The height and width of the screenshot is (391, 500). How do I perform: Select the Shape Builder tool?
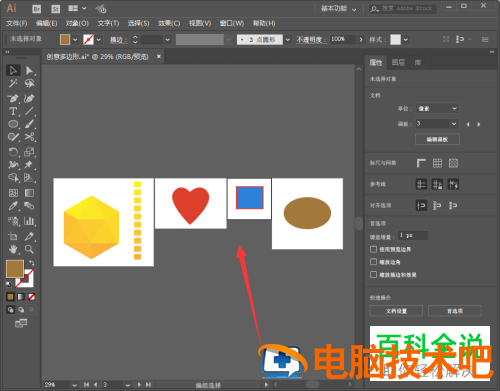coord(13,177)
